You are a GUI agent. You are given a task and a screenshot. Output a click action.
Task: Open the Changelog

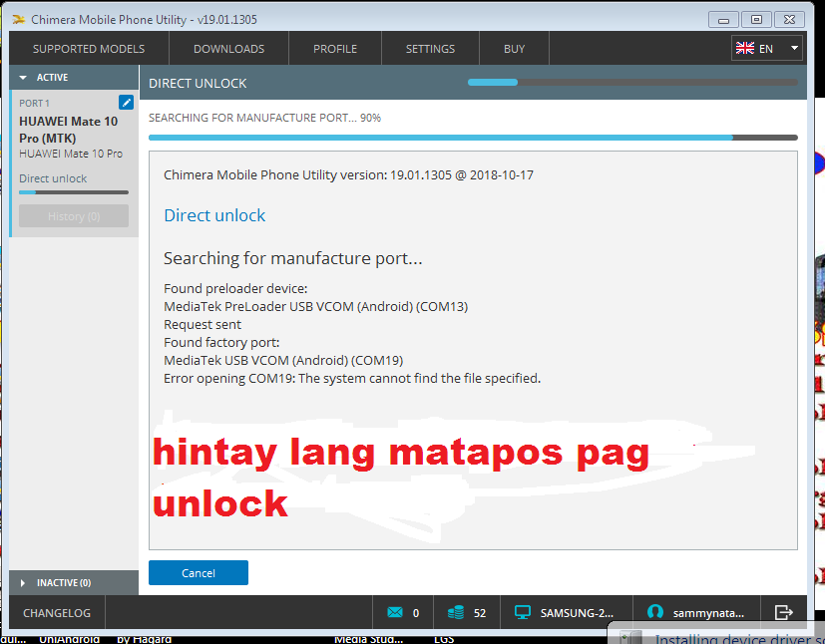[x=57, y=613]
